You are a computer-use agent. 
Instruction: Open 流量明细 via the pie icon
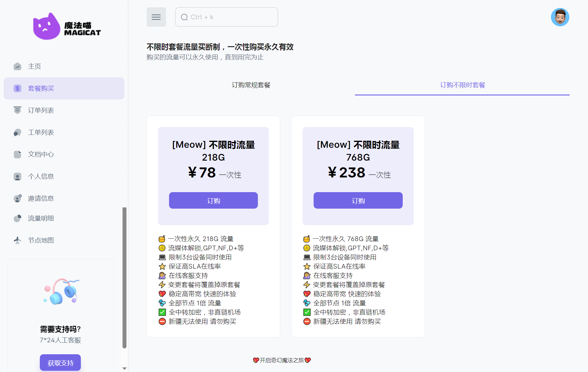point(17,218)
